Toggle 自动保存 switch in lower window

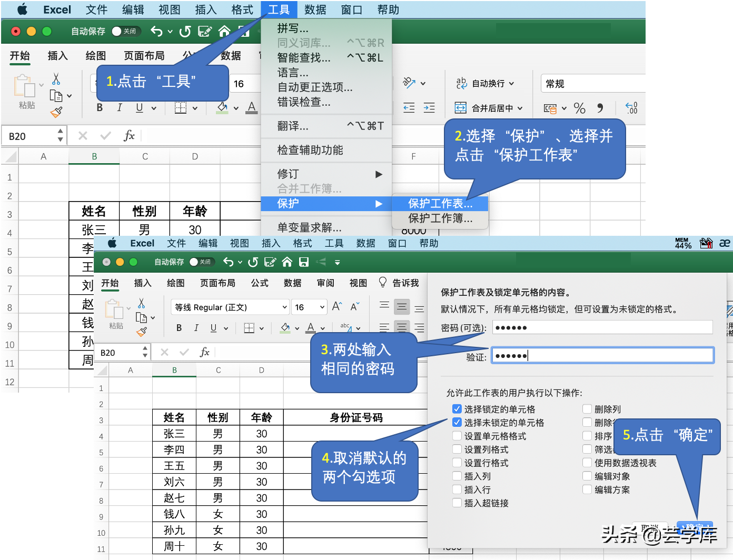[201, 262]
